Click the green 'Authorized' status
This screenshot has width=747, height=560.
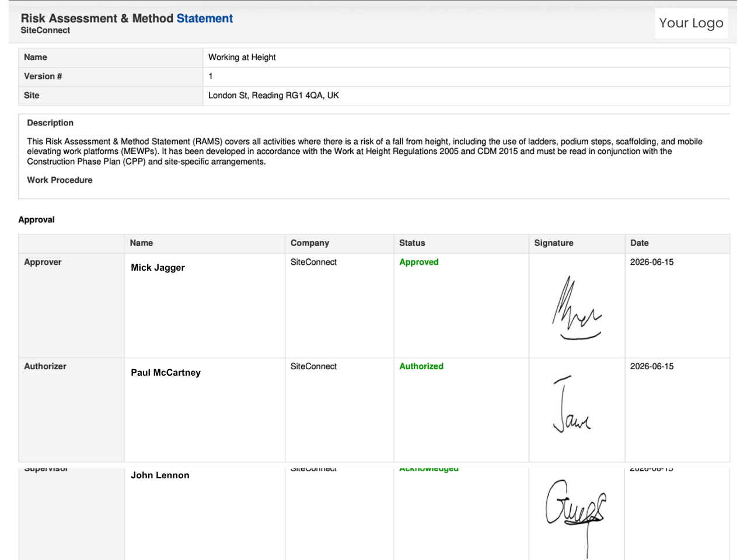pyautogui.click(x=421, y=366)
